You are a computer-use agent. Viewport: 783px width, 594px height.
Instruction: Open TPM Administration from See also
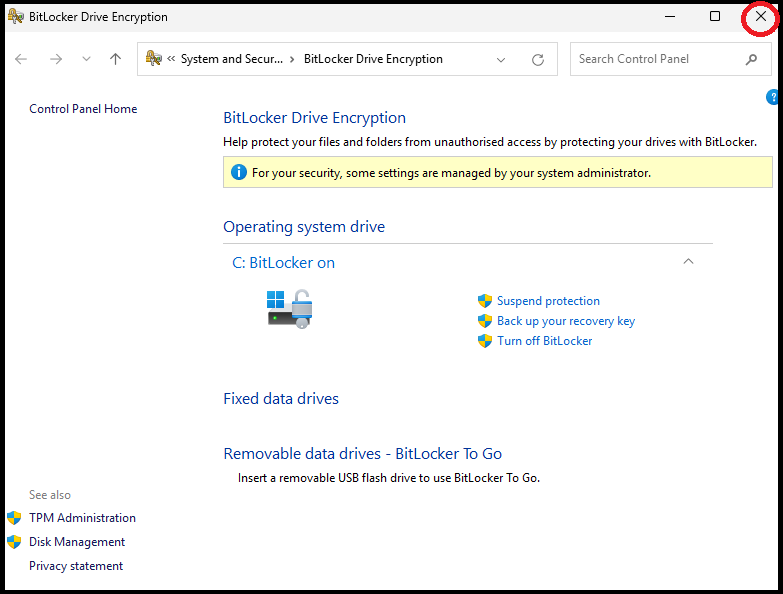82,518
